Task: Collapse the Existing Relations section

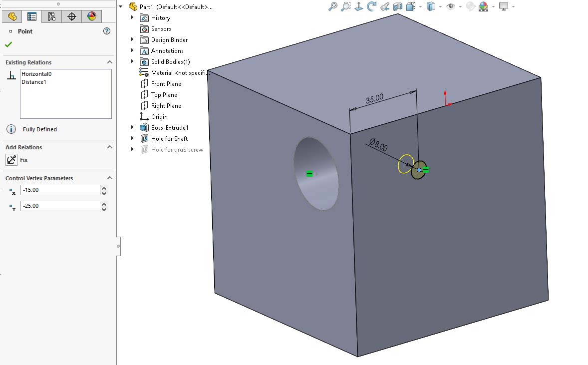Action: [109, 62]
